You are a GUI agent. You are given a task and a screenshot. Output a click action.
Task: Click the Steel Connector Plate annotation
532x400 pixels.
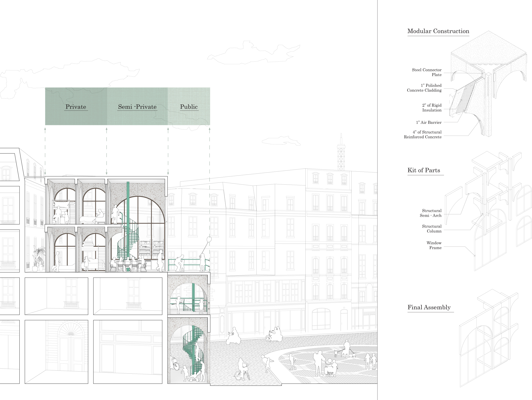[x=426, y=72]
